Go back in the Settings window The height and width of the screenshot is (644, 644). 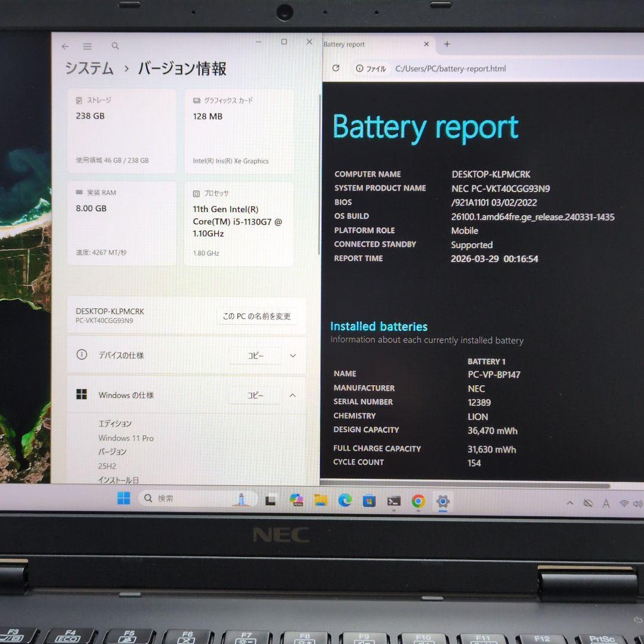click(x=66, y=47)
